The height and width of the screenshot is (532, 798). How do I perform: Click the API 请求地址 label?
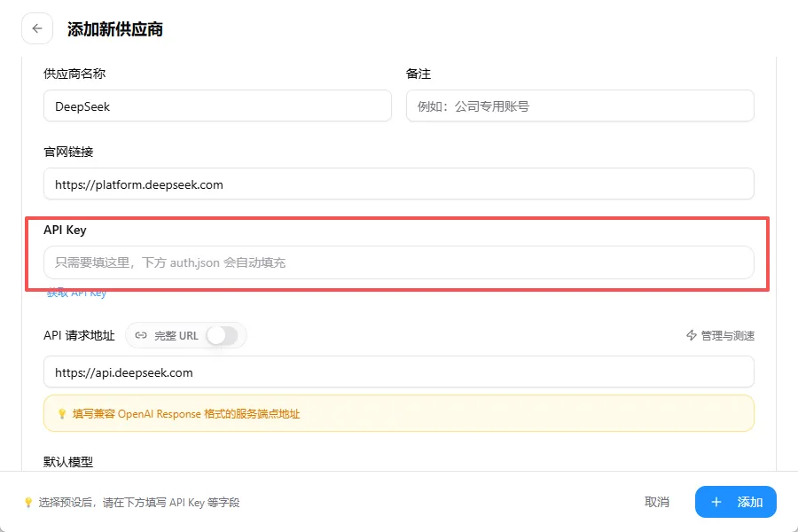point(79,335)
